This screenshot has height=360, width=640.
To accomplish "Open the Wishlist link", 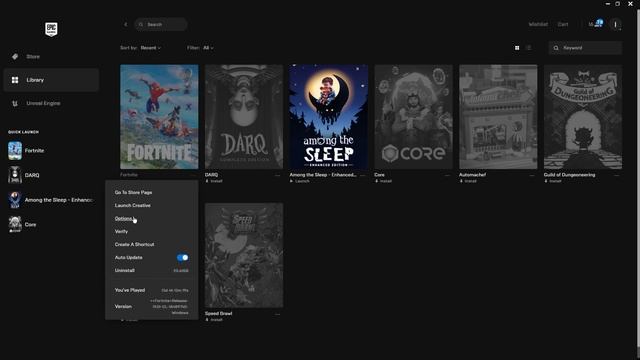I will [538, 24].
